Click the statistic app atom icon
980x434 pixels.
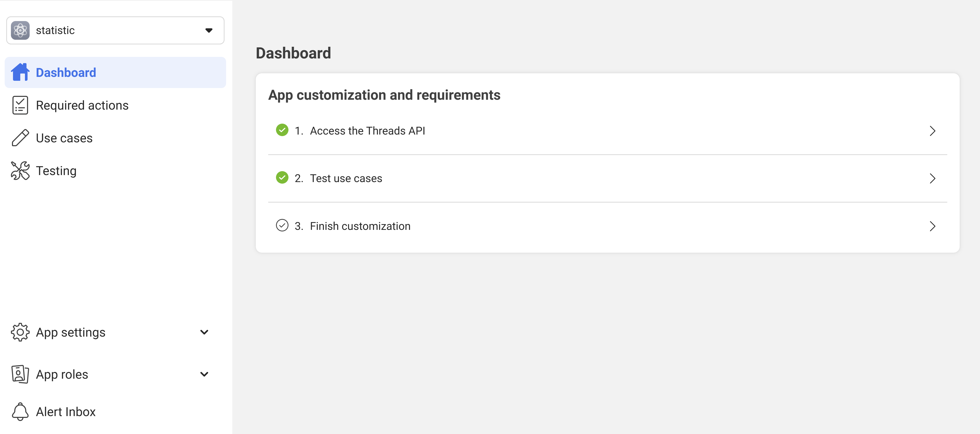click(x=20, y=30)
